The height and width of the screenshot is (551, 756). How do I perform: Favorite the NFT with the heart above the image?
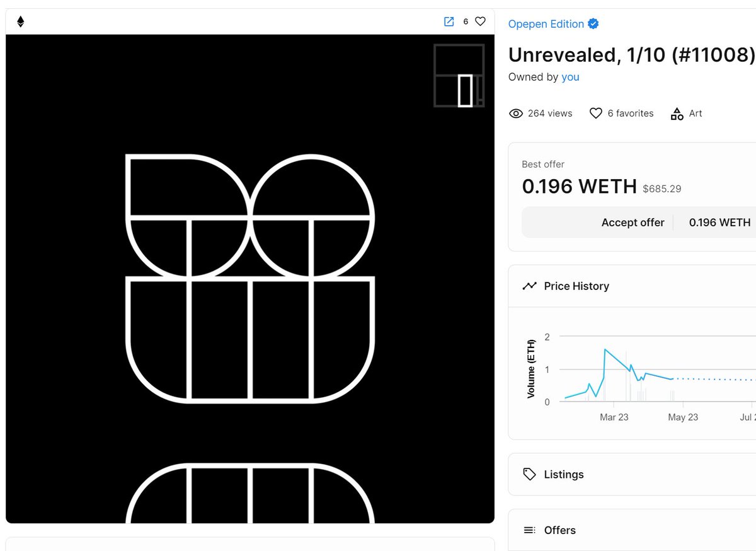pyautogui.click(x=480, y=21)
